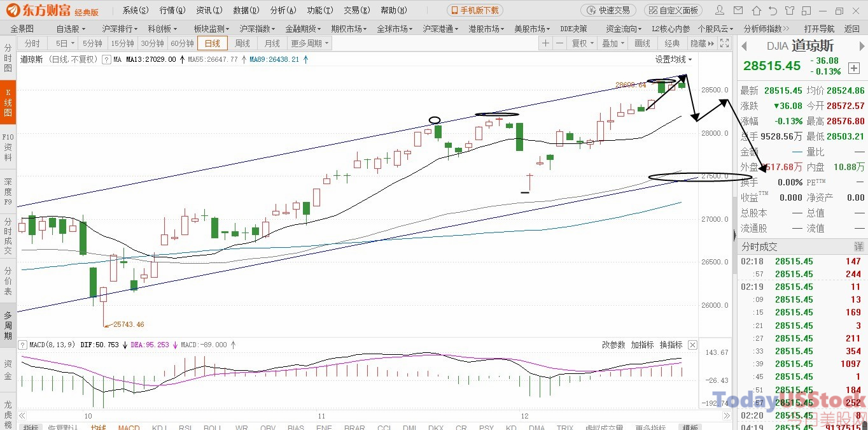Screen dimensions: 868x430
Task: Click 手机版下载 phone download button
Action: point(475,10)
